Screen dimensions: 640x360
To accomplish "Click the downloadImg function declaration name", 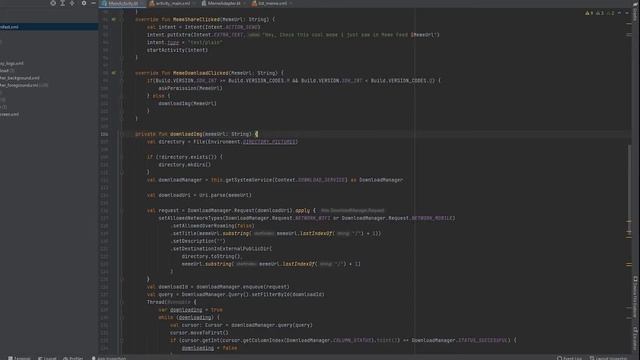I will pos(186,134).
